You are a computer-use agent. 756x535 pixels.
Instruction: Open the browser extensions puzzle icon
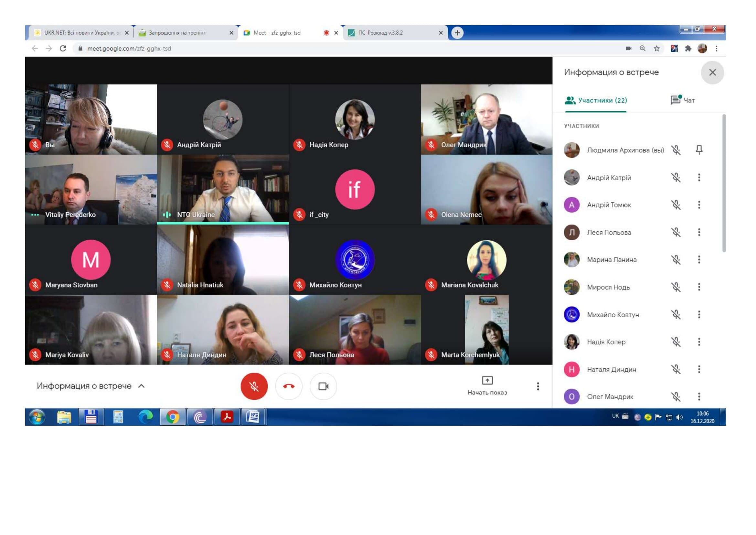(688, 49)
